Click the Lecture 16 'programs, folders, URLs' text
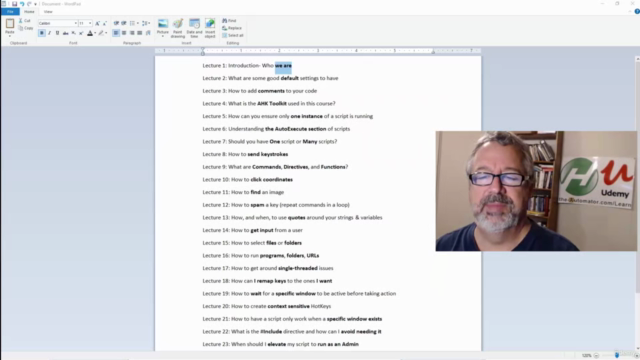Viewport: 640px width, 360px height. coord(289,256)
